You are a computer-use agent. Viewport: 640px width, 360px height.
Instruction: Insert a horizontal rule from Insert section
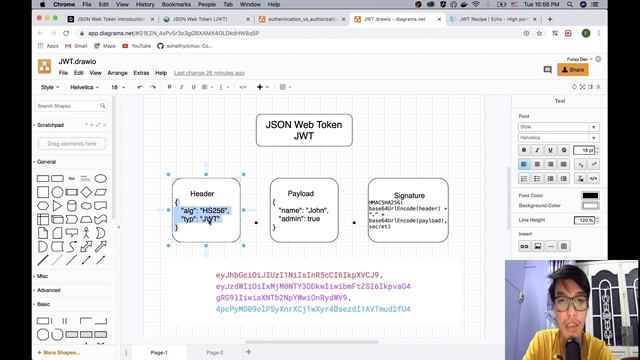point(551,246)
